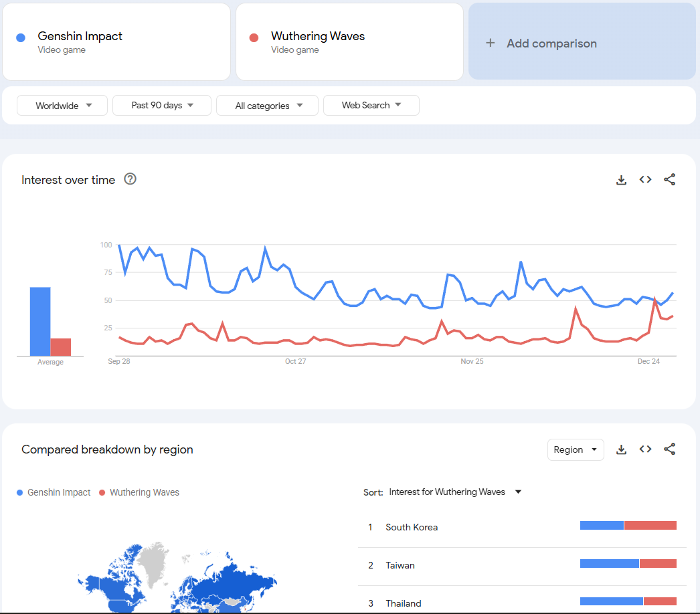Click Taiwan comparison bar
The height and width of the screenshot is (614, 700).
click(628, 564)
